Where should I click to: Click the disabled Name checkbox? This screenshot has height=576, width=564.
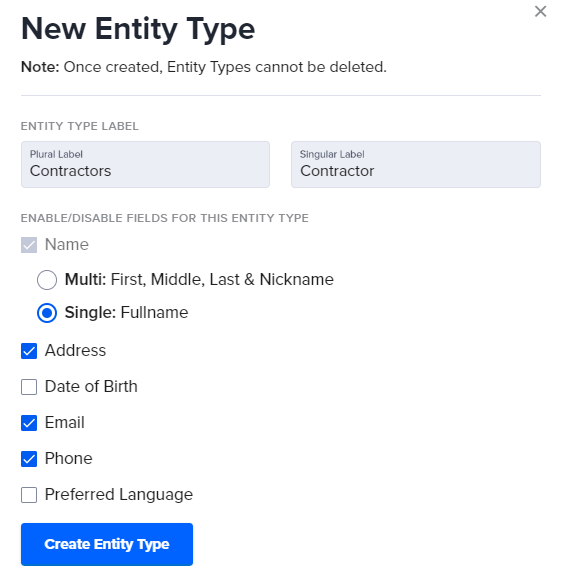pyautogui.click(x=29, y=245)
